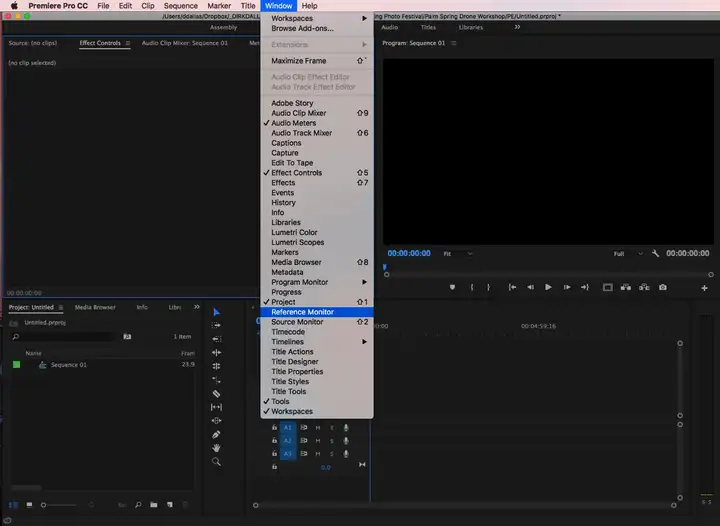Click the camera-folder filter icon beside search
Image resolution: width=720 pixels, height=526 pixels.
(x=127, y=336)
